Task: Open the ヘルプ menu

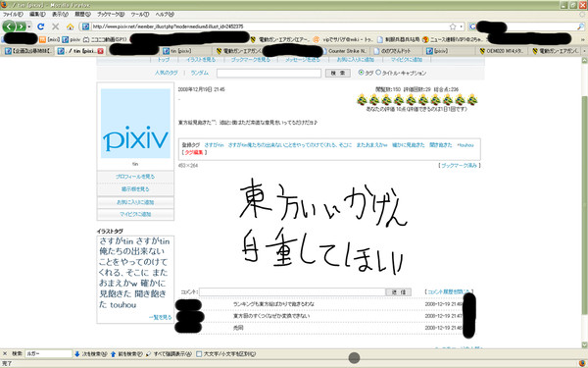Action: tap(165, 15)
